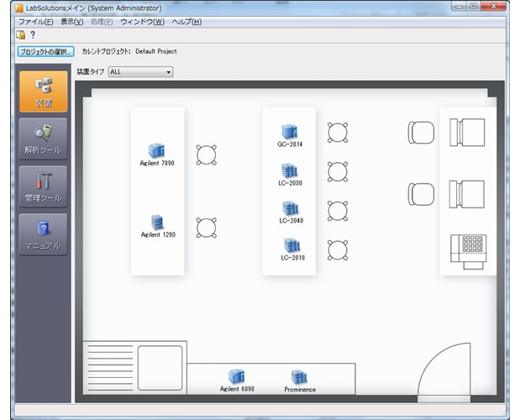
Task: Click the Agilent 7890 label text
Action: coord(157,163)
